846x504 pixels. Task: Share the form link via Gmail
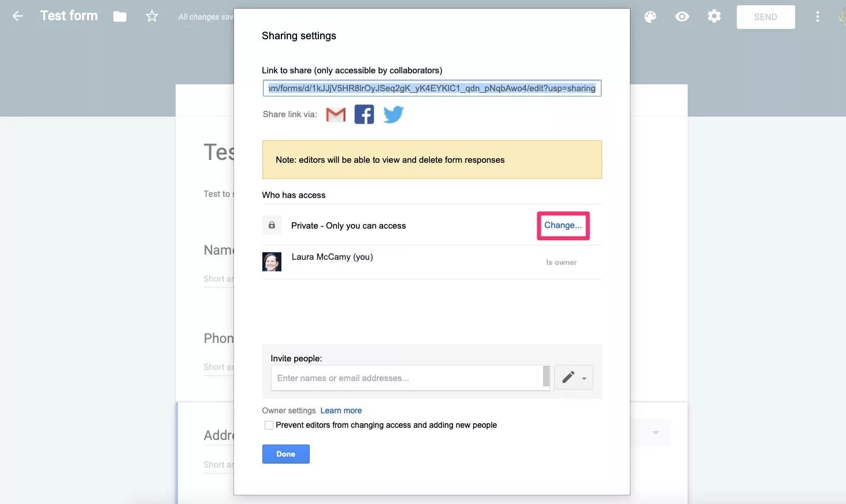335,114
